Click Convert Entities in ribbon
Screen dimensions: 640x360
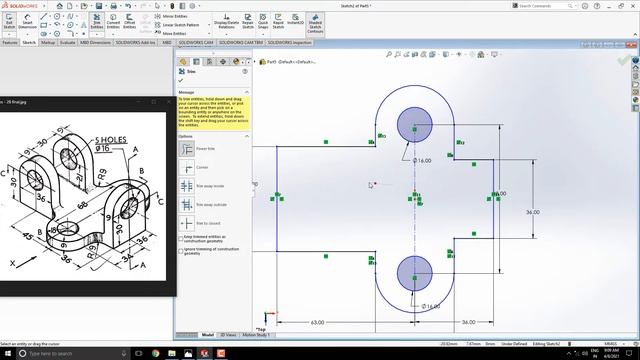tap(113, 21)
